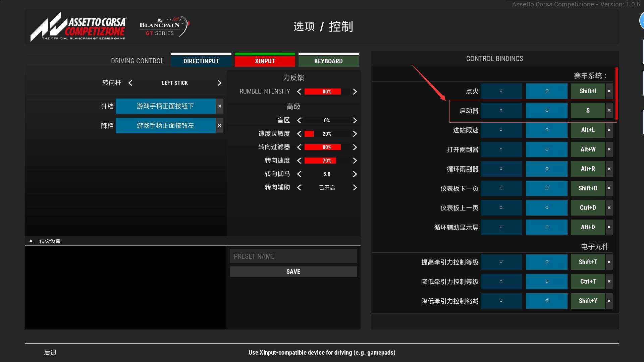The image size is (644, 362).
Task: Rebind the 循环辅助显示屏 Alt+D keyboard binding
Action: pos(588,227)
